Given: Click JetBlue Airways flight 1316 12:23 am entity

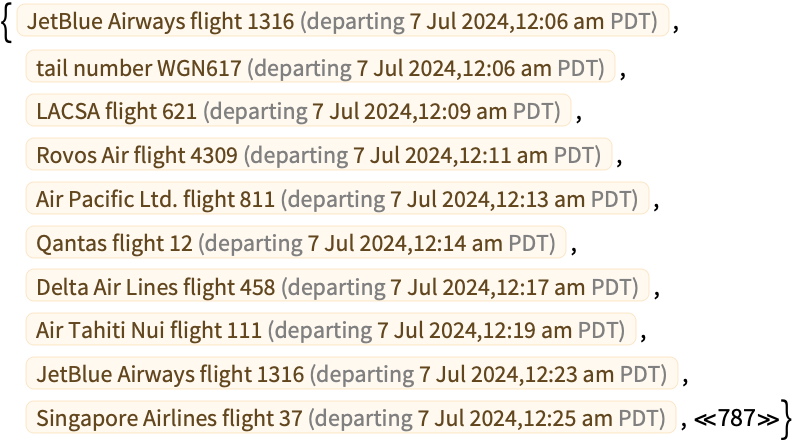Looking at the screenshot, I should (x=352, y=374).
